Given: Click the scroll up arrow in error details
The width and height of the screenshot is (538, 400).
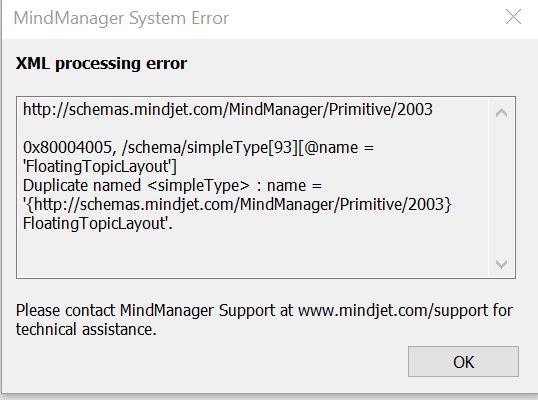Looking at the screenshot, I should (501, 113).
